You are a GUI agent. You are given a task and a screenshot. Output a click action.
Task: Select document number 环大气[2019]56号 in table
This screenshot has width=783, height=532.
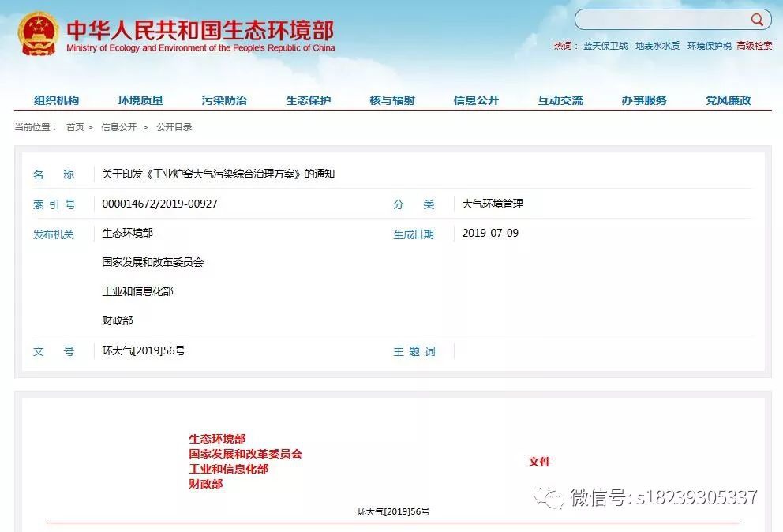point(144,350)
